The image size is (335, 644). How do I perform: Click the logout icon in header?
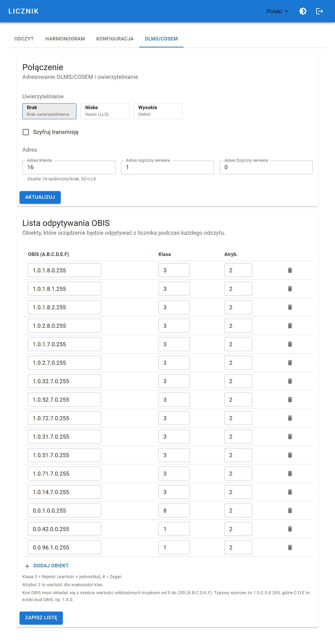click(319, 11)
